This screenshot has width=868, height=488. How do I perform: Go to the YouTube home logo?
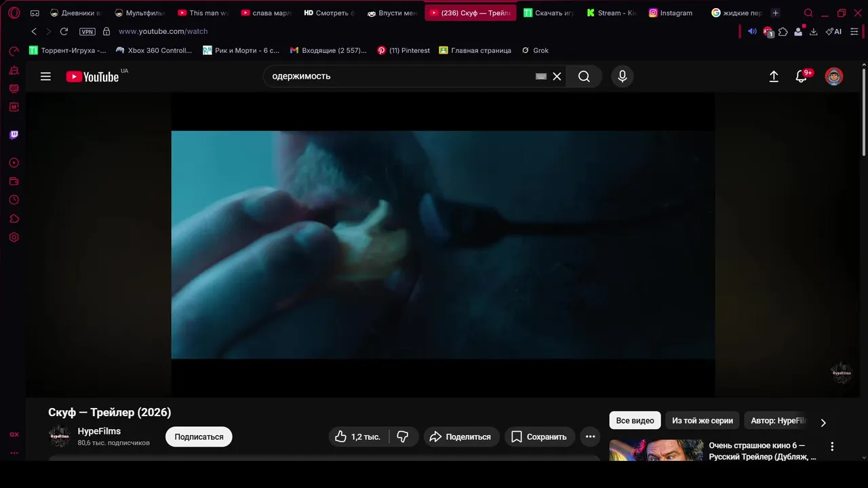[93, 77]
